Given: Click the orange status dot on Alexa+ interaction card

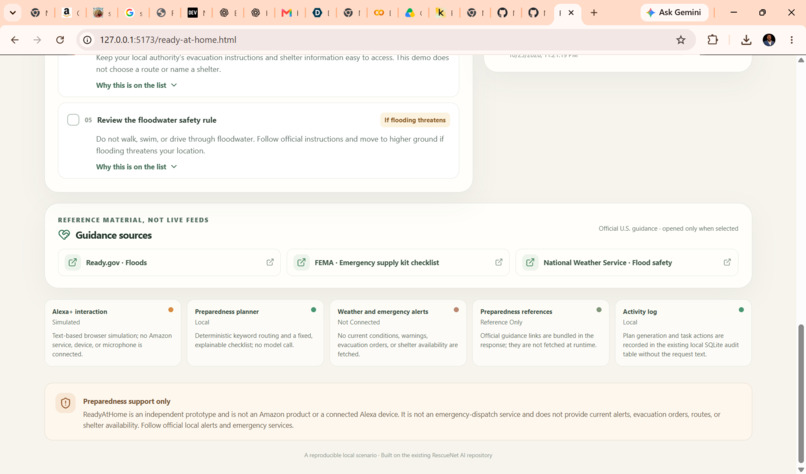Looking at the screenshot, I should [x=171, y=309].
